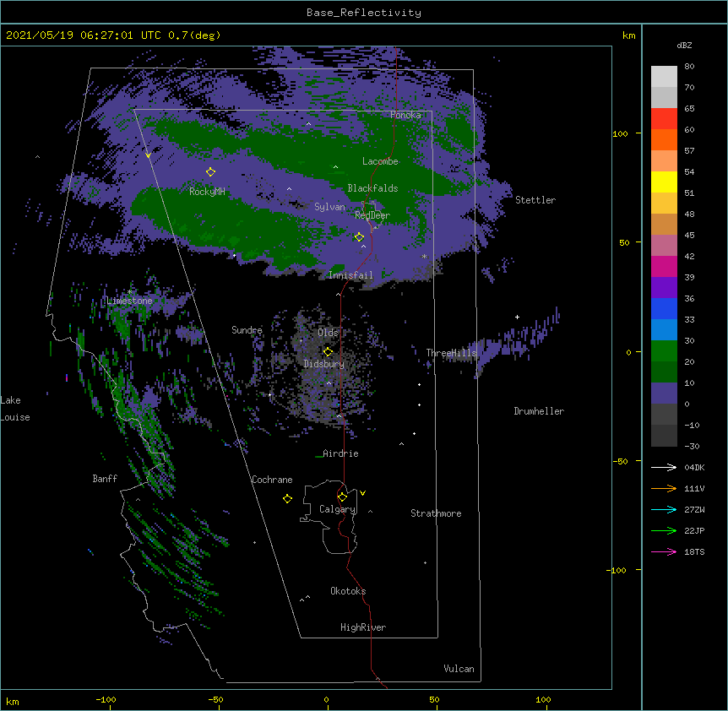This screenshot has height=711, width=728.
Task: Click the cyan 27ZW arrow in legend
Action: point(664,509)
